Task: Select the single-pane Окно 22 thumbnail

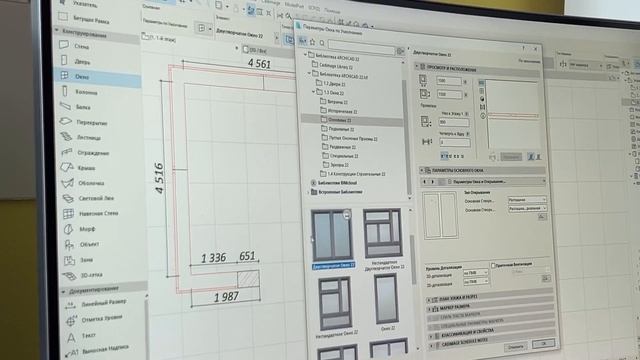Action: point(386,301)
